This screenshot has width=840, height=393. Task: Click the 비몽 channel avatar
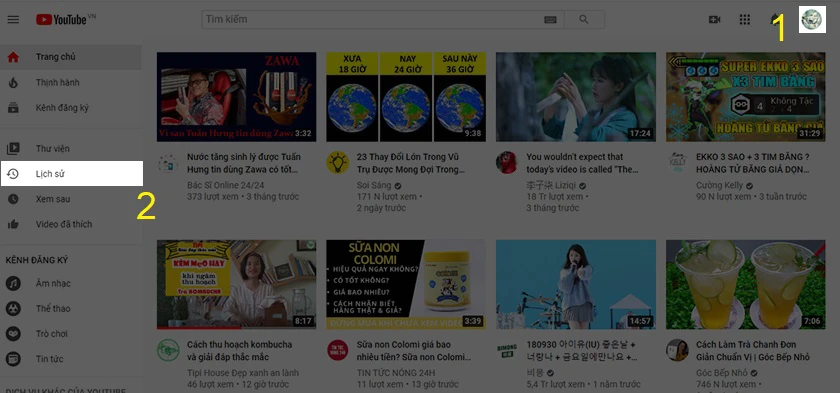pyautogui.click(x=507, y=350)
